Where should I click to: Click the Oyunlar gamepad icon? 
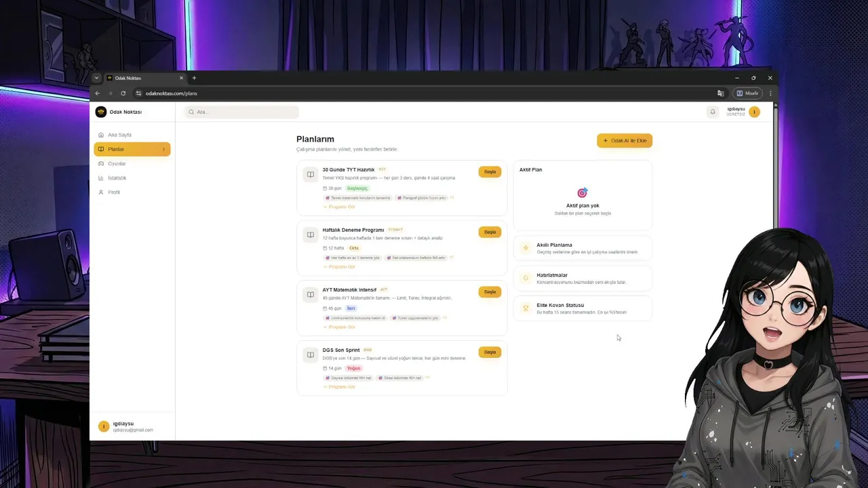click(101, 163)
